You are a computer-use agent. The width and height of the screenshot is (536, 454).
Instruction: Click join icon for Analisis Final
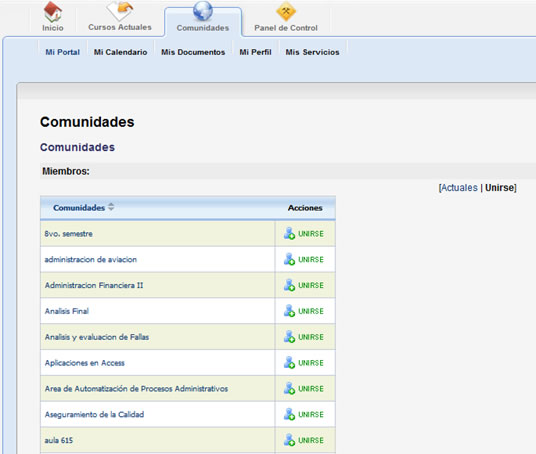[289, 311]
